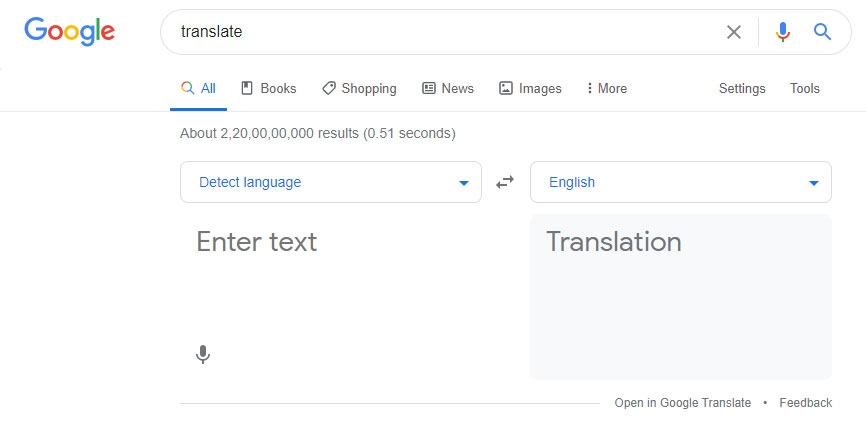Open the English target language dropdown
The height and width of the screenshot is (427, 866).
680,182
